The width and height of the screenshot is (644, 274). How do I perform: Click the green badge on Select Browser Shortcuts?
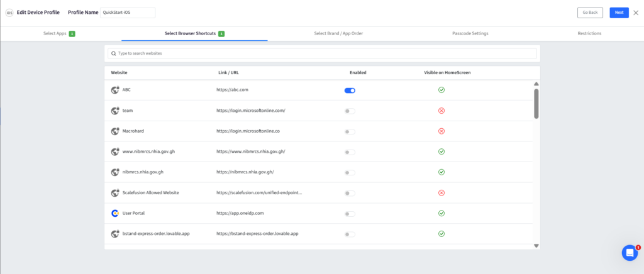tap(221, 34)
